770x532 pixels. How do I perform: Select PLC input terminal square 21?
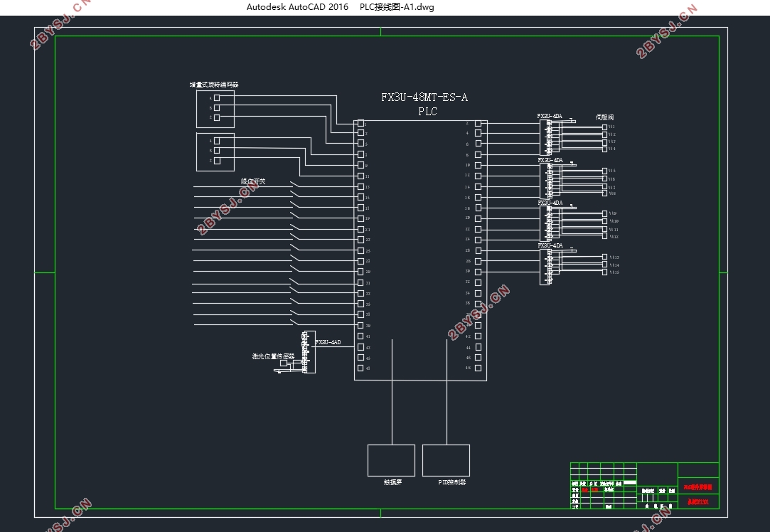pos(360,229)
